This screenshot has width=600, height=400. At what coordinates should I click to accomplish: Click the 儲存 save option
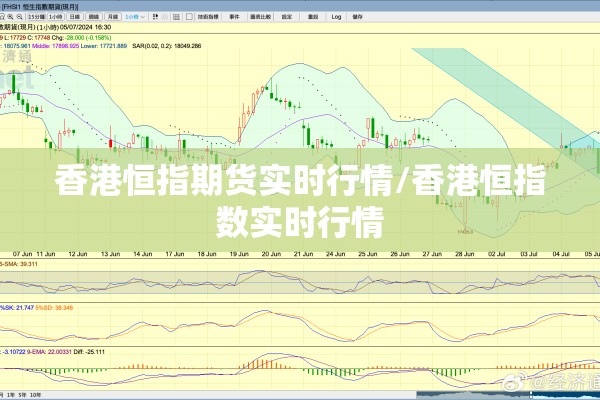tap(357, 17)
